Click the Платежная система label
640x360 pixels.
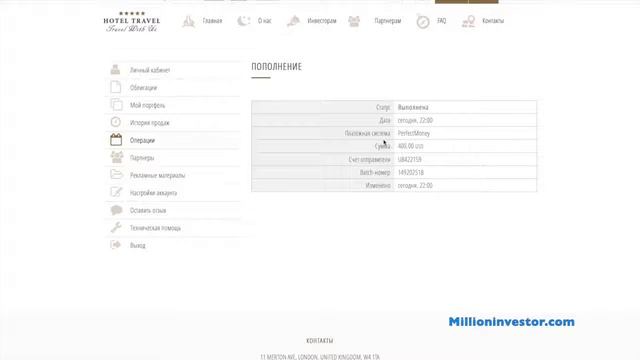(367, 133)
